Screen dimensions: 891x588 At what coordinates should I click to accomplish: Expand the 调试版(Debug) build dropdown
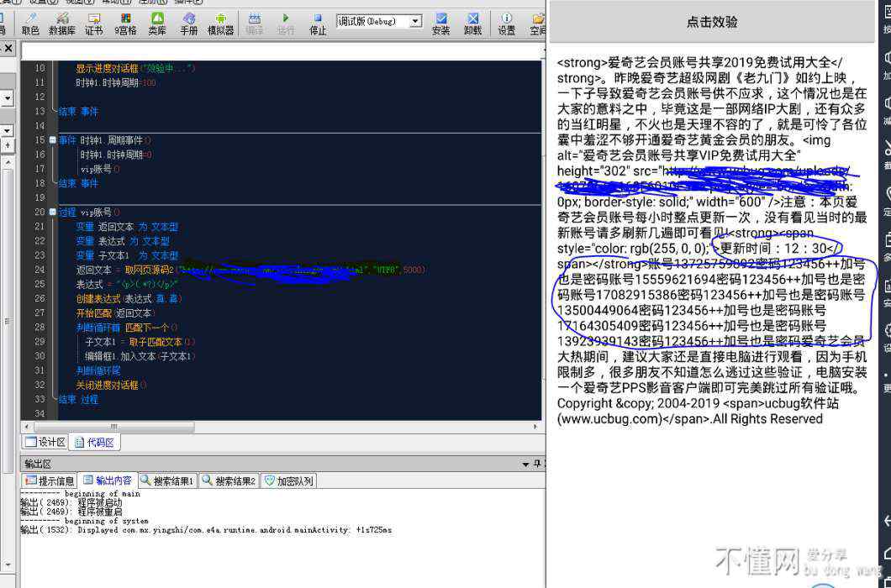pyautogui.click(x=415, y=21)
